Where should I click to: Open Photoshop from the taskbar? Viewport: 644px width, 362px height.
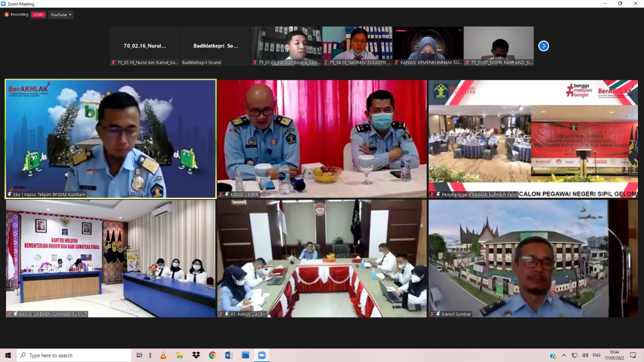coord(246,355)
